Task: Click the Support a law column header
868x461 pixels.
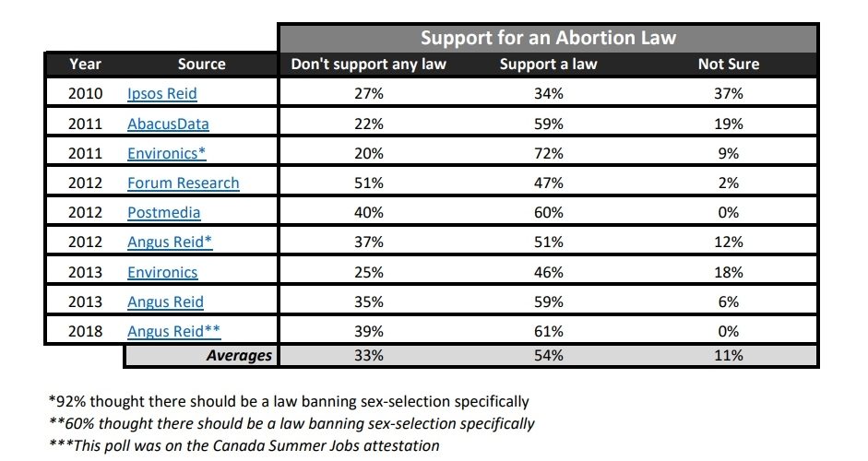Action: click(x=549, y=65)
